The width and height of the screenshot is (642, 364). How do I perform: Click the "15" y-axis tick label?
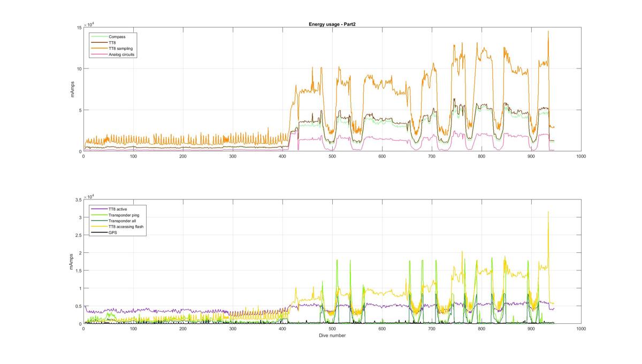tap(79, 27)
